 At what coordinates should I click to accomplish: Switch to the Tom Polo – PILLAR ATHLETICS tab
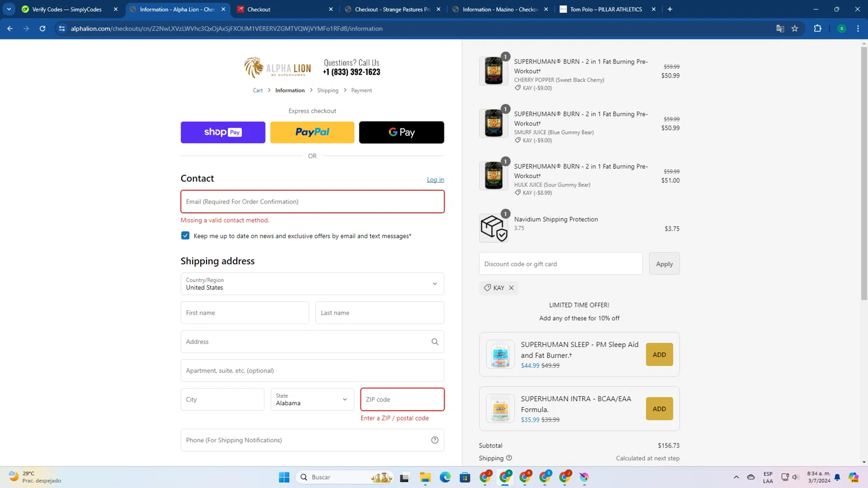[x=608, y=9]
